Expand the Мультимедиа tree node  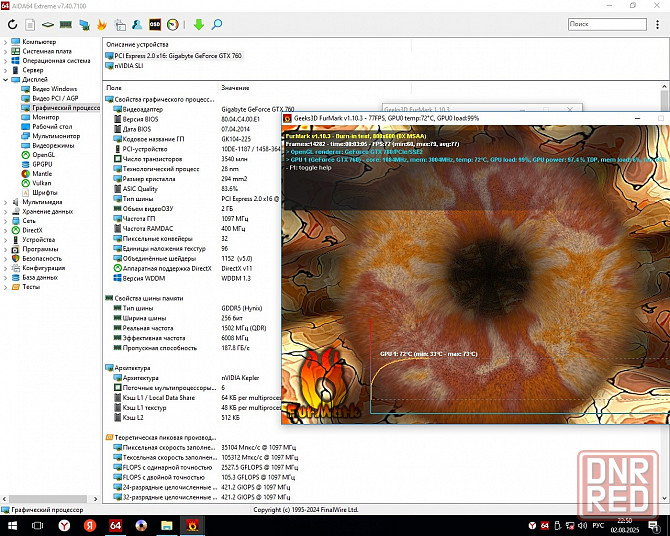[6, 202]
